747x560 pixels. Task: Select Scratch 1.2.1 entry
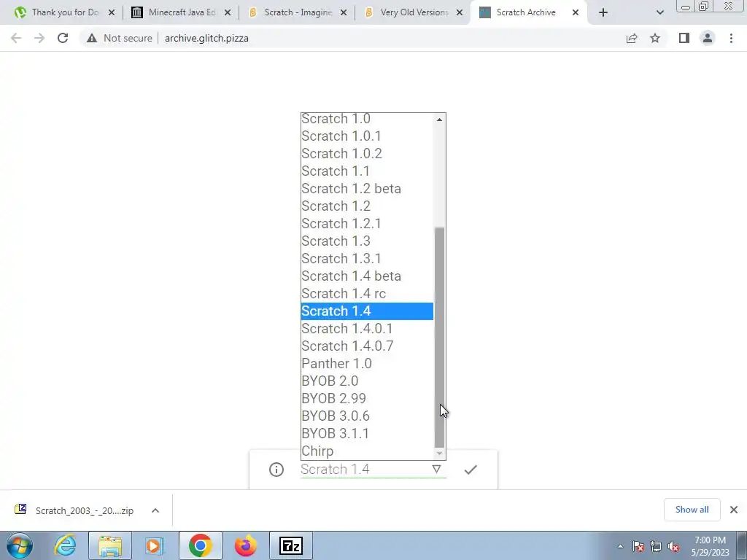click(x=368, y=223)
